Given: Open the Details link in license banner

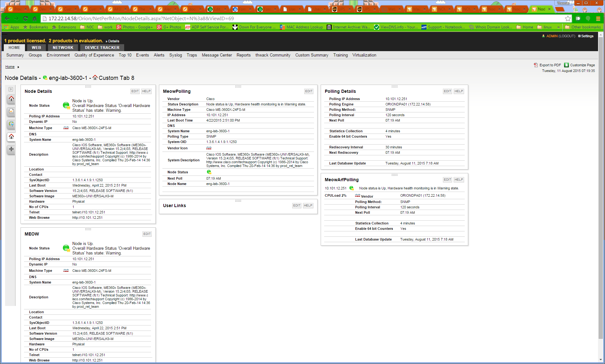Looking at the screenshot, I should [x=114, y=41].
